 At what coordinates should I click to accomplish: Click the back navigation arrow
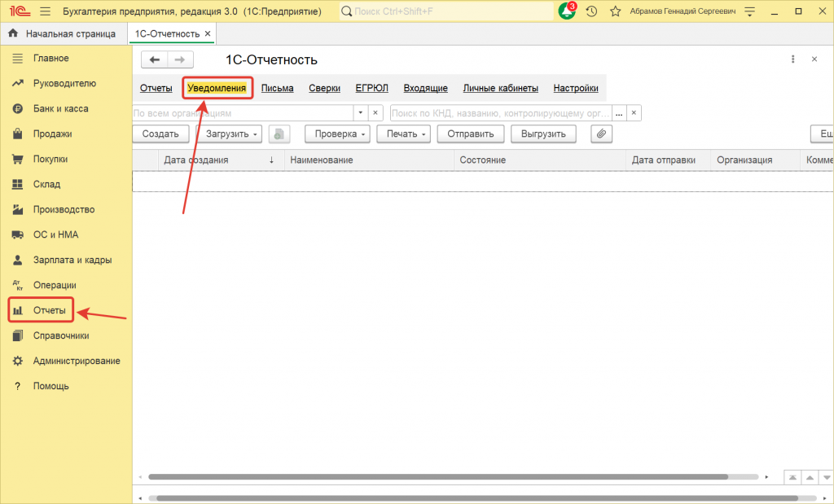pos(155,59)
